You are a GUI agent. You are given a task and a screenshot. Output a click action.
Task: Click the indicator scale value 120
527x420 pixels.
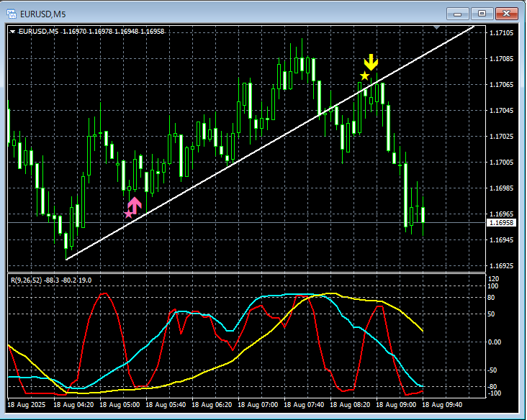pyautogui.click(x=493, y=279)
